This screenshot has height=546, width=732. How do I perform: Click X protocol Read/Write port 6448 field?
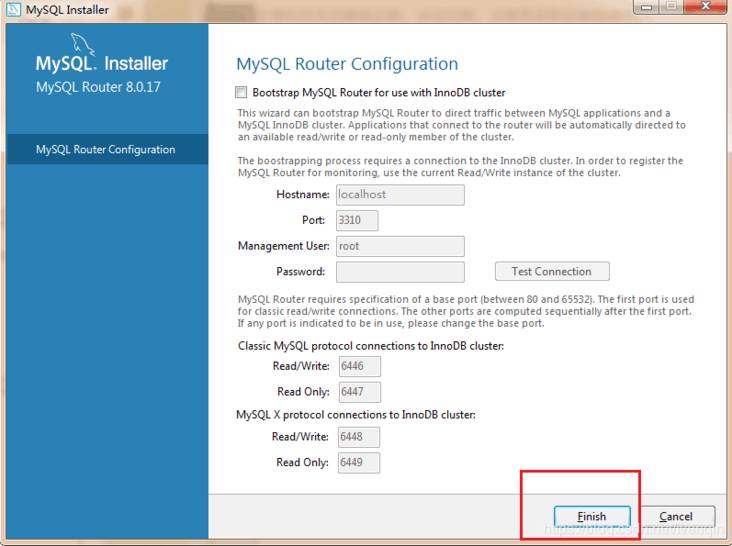pos(359,437)
